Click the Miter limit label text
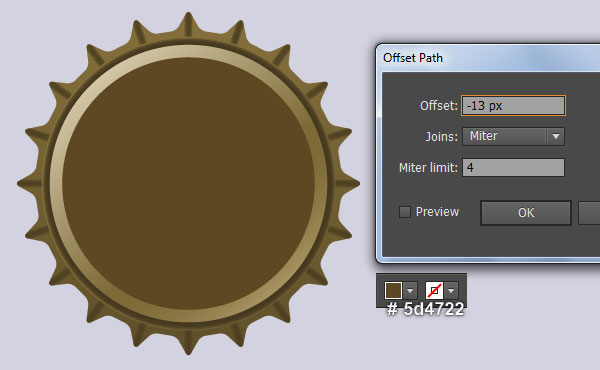The image size is (600, 370). tap(428, 168)
